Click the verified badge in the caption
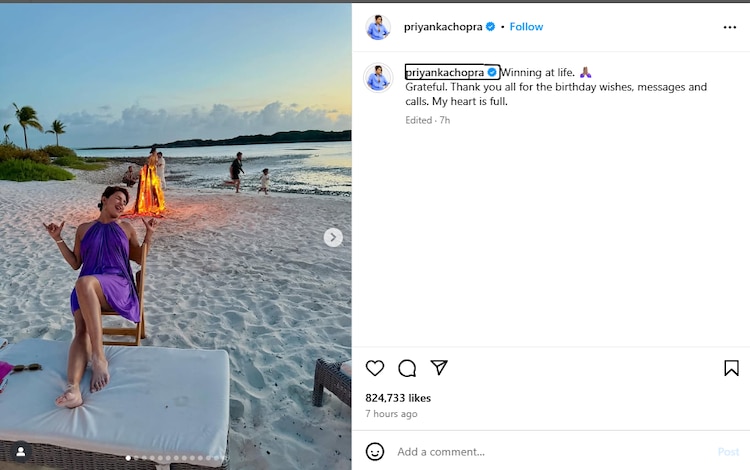 click(492, 73)
